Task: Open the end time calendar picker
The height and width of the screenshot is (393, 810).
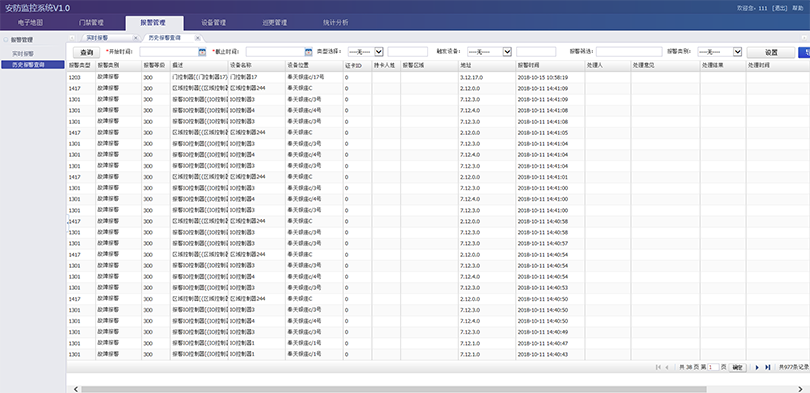Action: click(308, 52)
